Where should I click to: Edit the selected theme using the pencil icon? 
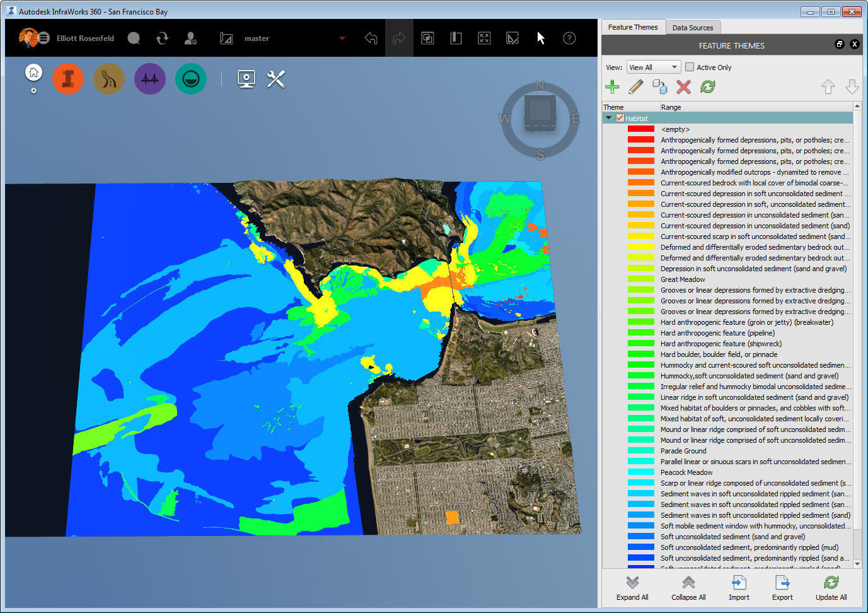pos(635,87)
